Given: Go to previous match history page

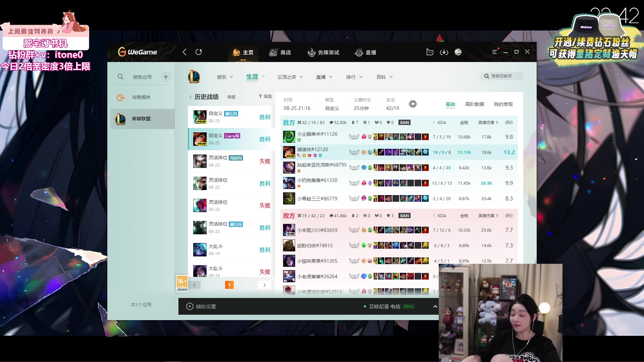Looking at the screenshot, I should tap(194, 285).
